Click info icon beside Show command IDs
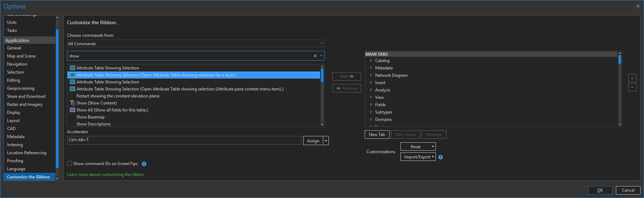Image resolution: width=644 pixels, height=198 pixels. coord(144,164)
